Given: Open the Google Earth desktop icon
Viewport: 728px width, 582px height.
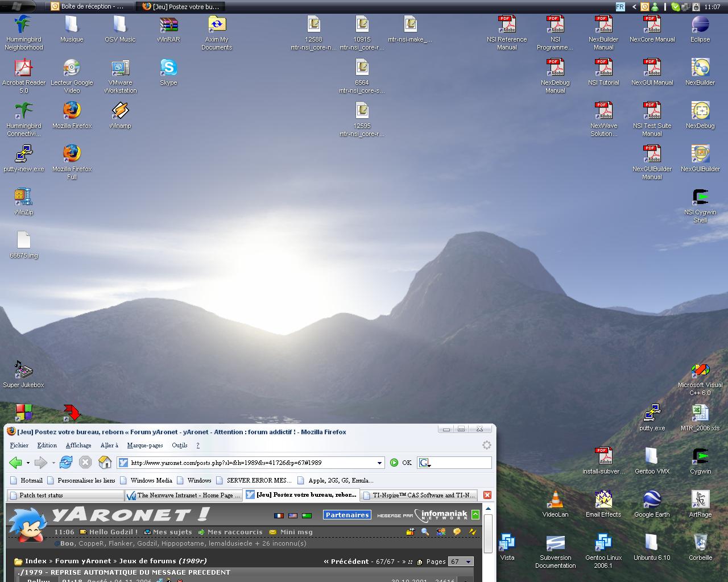Looking at the screenshot, I should [x=652, y=501].
